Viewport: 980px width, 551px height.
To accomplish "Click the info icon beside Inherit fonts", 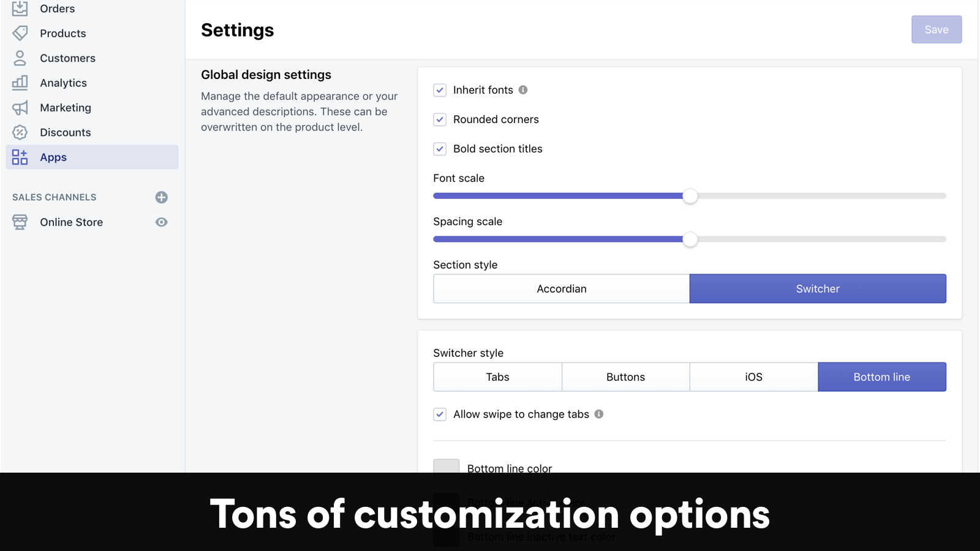I will [522, 89].
